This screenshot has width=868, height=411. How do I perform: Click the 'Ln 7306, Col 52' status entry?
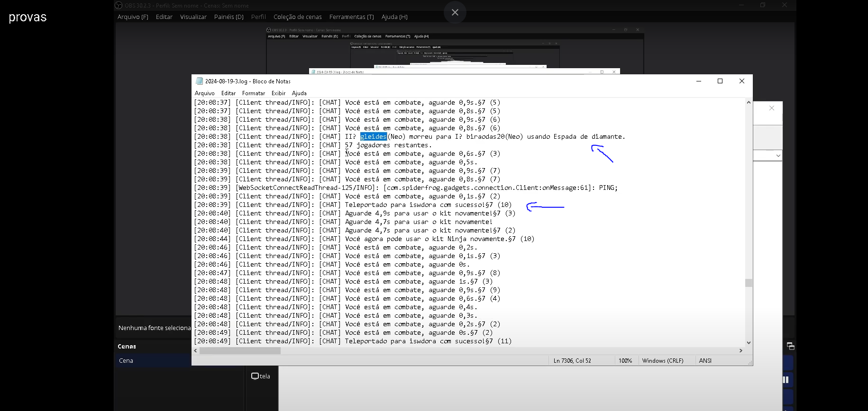[572, 361]
